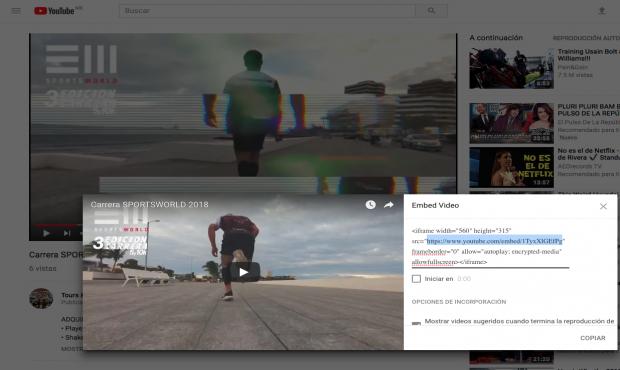Click Watch later clock icon in preview
Viewport: 620px width, 370px height.
click(x=370, y=205)
